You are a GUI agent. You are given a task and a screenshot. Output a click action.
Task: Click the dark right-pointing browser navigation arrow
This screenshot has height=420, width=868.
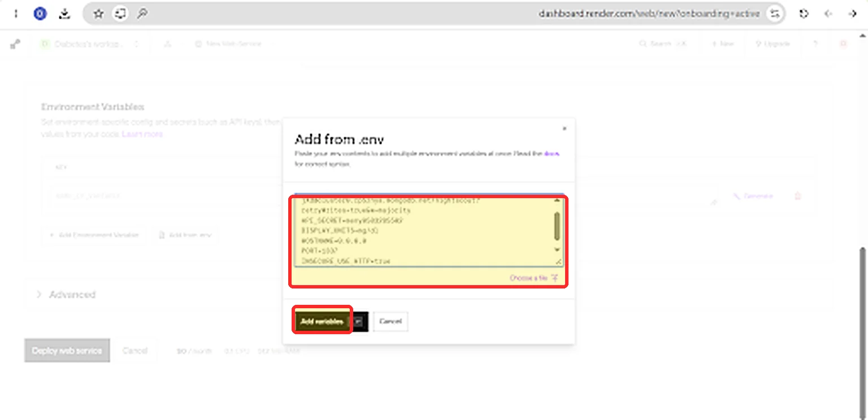tap(853, 14)
